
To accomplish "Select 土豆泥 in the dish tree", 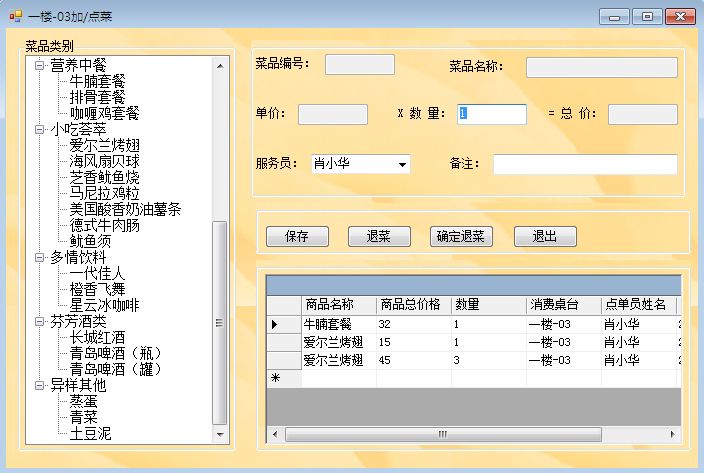I will point(90,434).
